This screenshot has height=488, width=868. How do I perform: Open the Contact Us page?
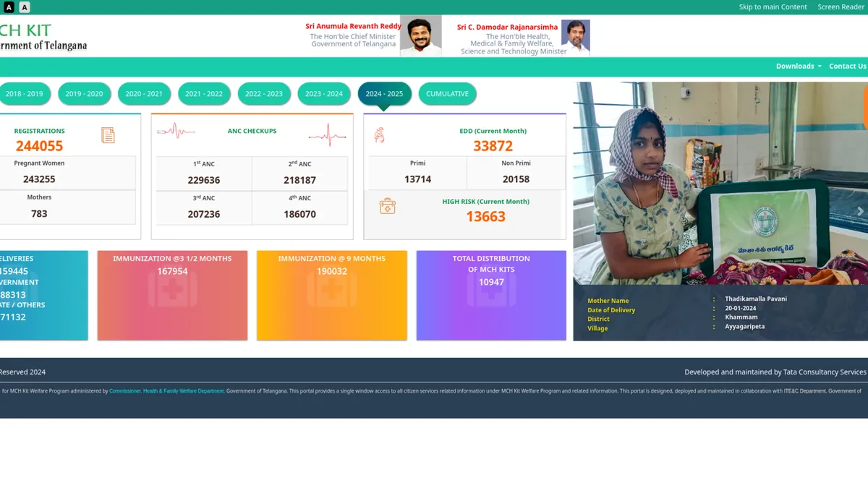tap(848, 66)
